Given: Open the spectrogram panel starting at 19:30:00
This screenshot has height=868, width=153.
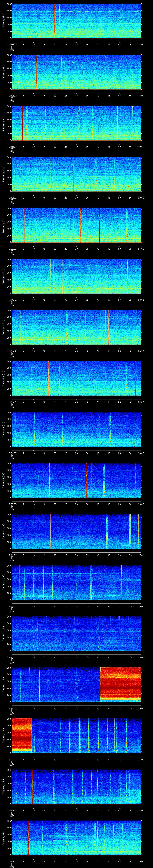Looking at the screenshot, I should (77, 736).
